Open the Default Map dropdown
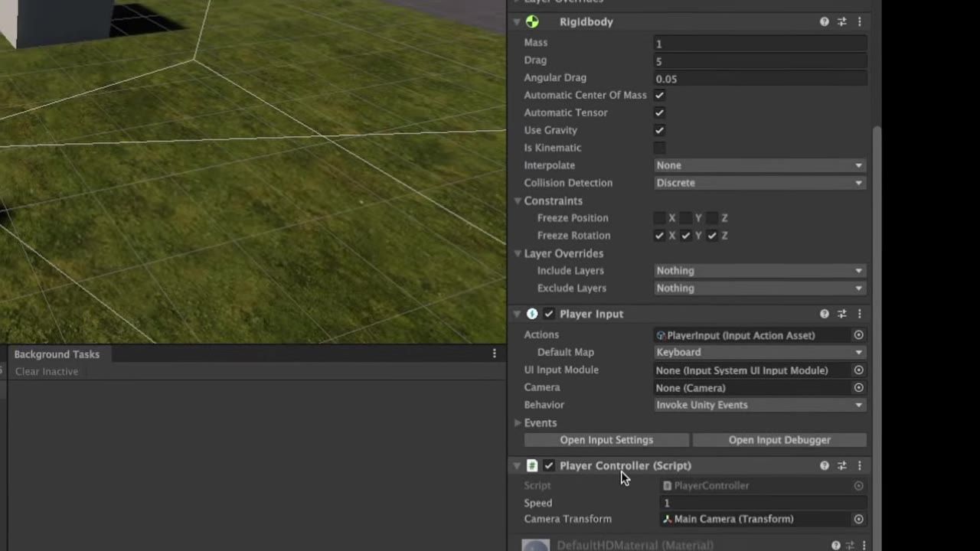Image resolution: width=980 pixels, height=551 pixels. 759,352
